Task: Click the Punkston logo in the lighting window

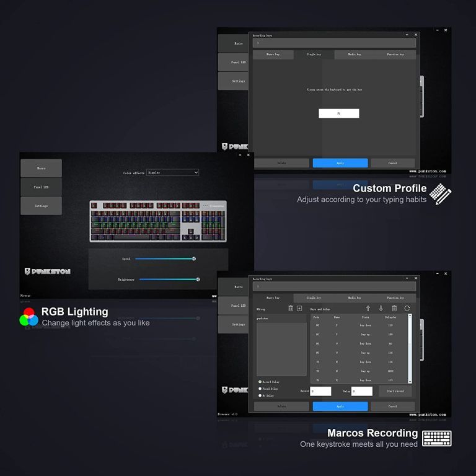Action: (x=48, y=271)
